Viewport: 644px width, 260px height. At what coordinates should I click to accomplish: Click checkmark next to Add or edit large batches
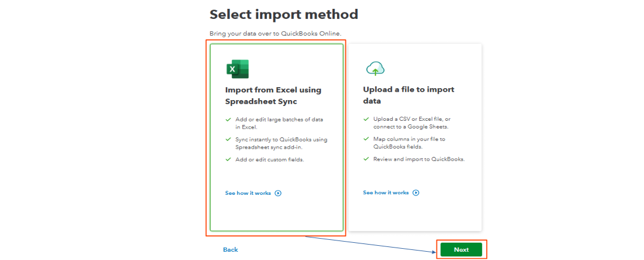(x=228, y=119)
